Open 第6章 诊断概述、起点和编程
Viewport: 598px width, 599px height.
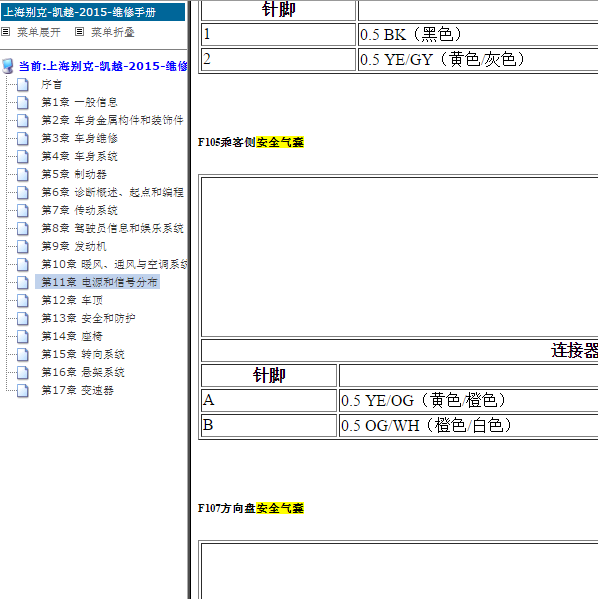tap(113, 192)
